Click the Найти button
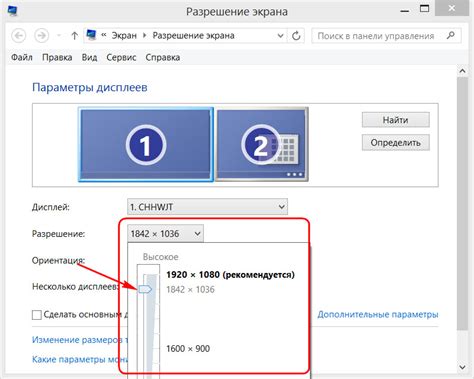The image size is (474, 379). pyautogui.click(x=396, y=120)
